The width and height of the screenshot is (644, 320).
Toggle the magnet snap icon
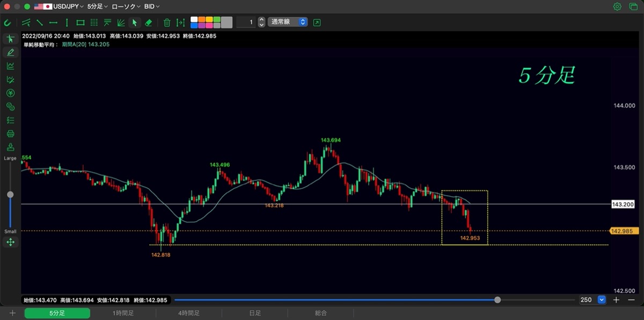point(8,23)
